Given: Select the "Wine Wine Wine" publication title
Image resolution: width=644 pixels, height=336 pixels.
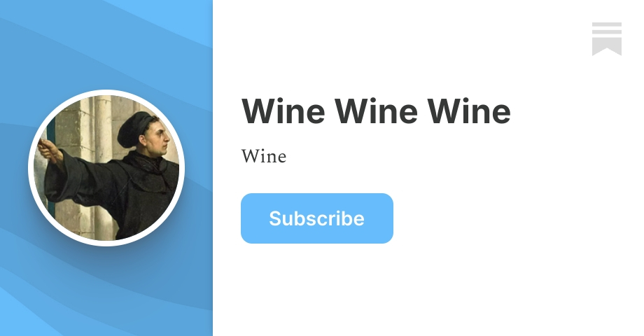Looking at the screenshot, I should [x=376, y=111].
